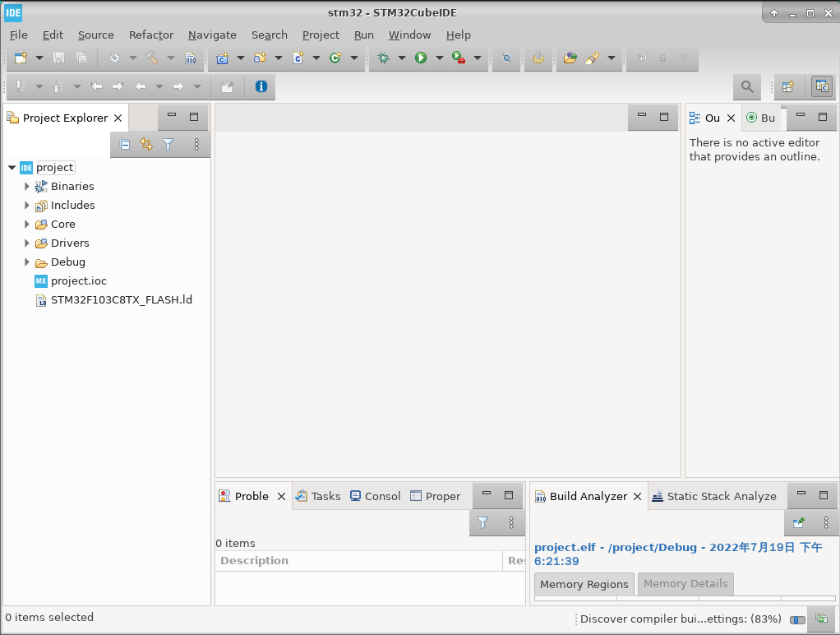Open the Project Explorer view menu dots
Viewport: 840px width, 635px height.
(x=196, y=144)
